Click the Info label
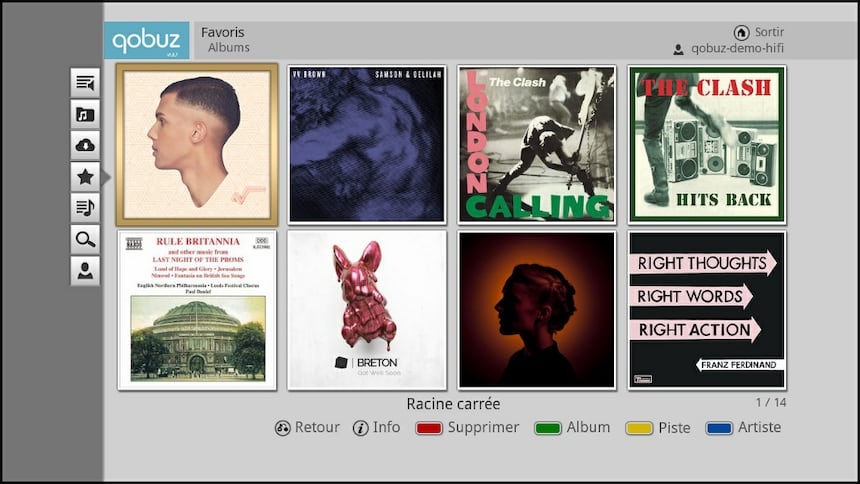This screenshot has height=484, width=860. point(387,427)
